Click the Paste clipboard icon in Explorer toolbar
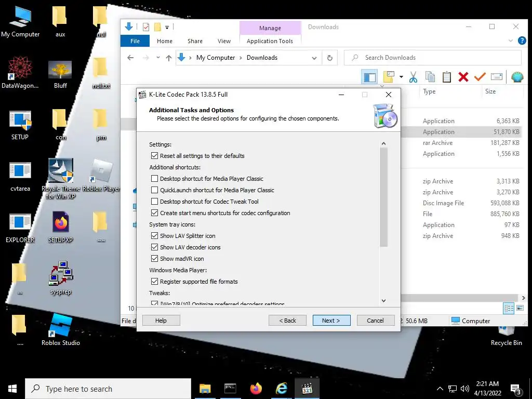Screen dimensions: 532x399 click(x=446, y=77)
